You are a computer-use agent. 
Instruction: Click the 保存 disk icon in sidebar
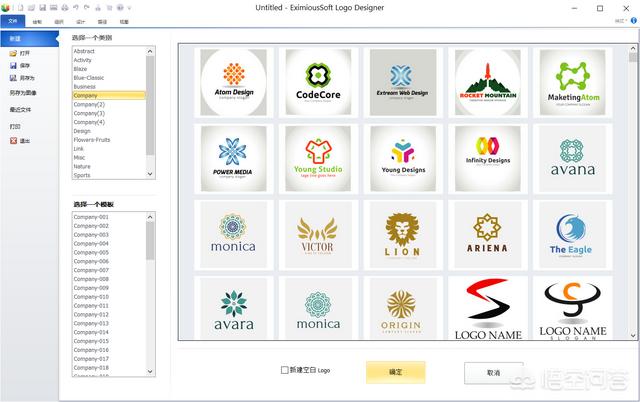click(13, 65)
